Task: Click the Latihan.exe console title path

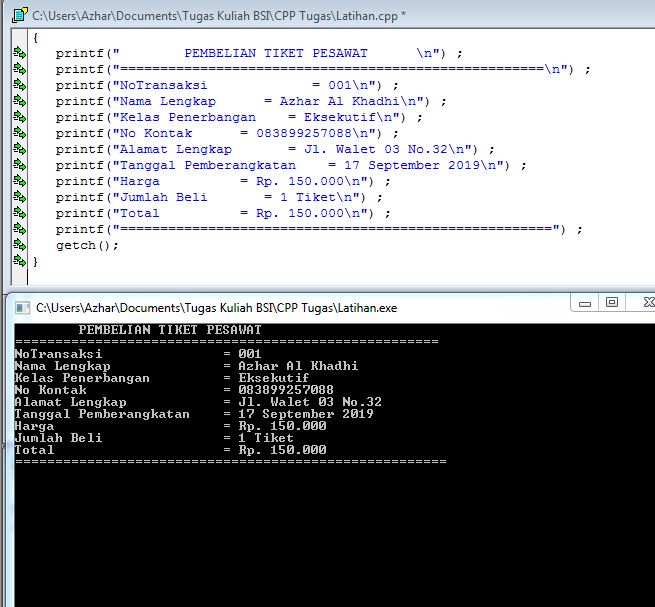Action: pos(216,308)
